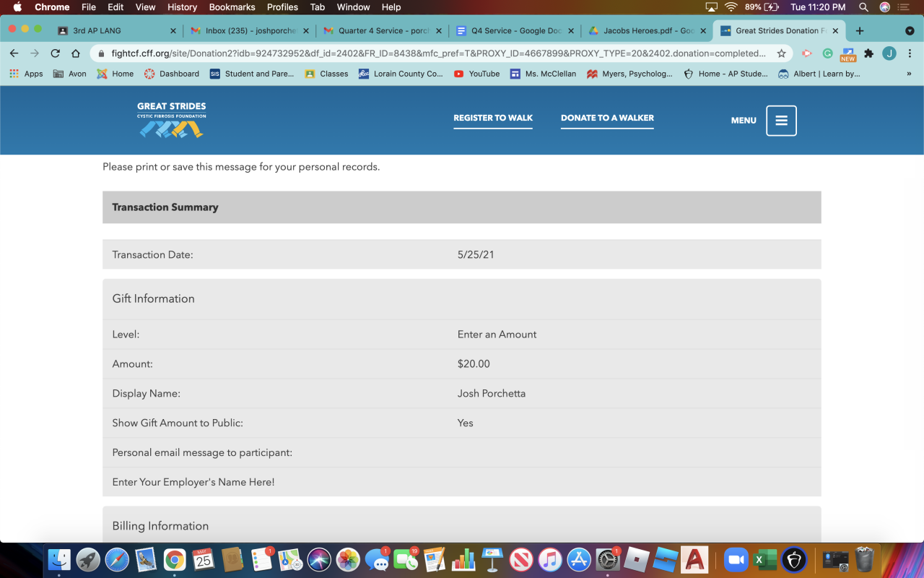This screenshot has width=924, height=578.
Task: Click the DONATE TO A WALKER link
Action: [x=607, y=118]
